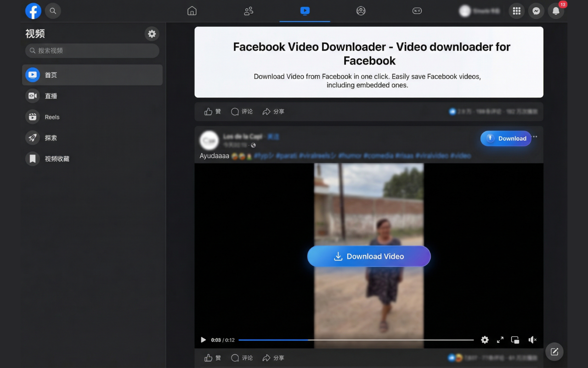The image size is (588, 368).
Task: Share the lower video post 分享
Action: pos(273,358)
